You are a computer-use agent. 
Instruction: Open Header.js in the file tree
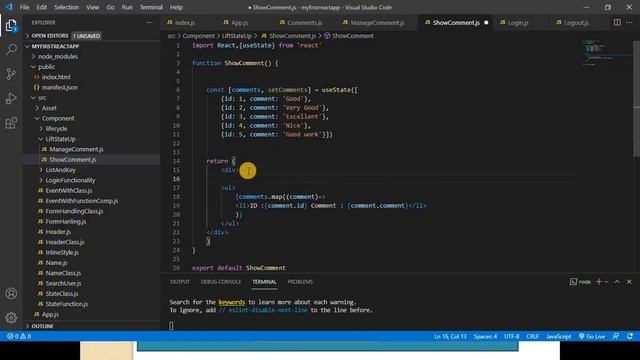click(58, 232)
